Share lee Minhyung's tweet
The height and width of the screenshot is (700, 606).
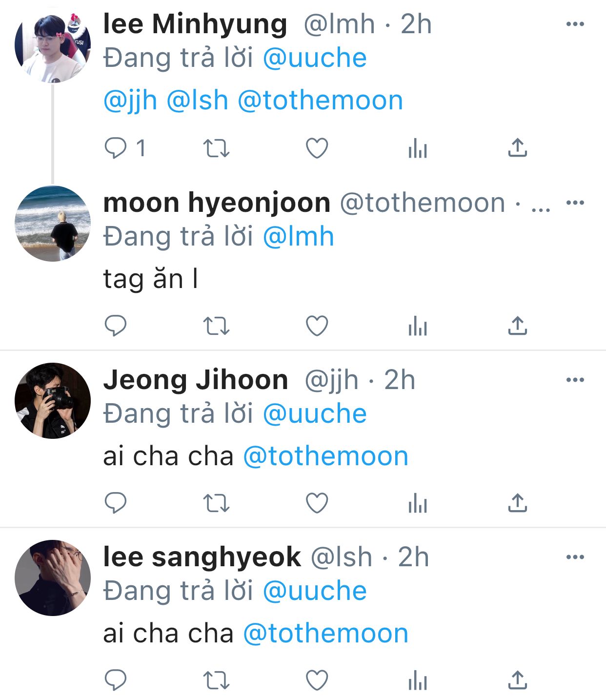coord(518,148)
